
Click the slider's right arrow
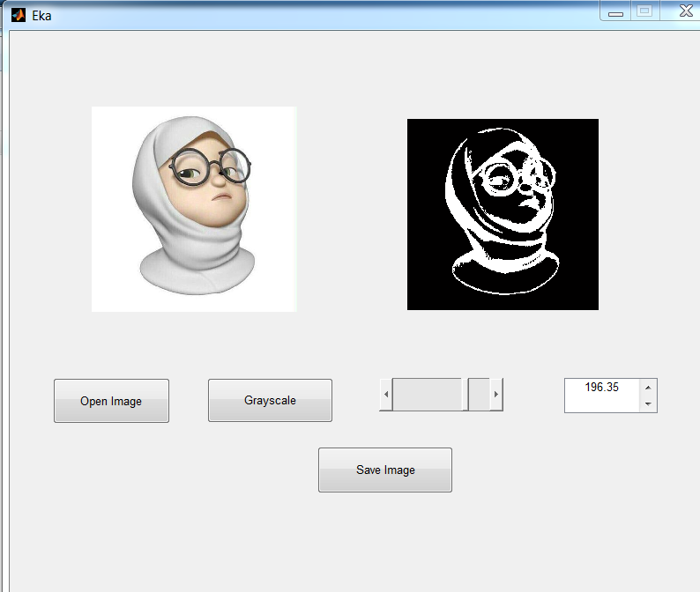(x=496, y=395)
